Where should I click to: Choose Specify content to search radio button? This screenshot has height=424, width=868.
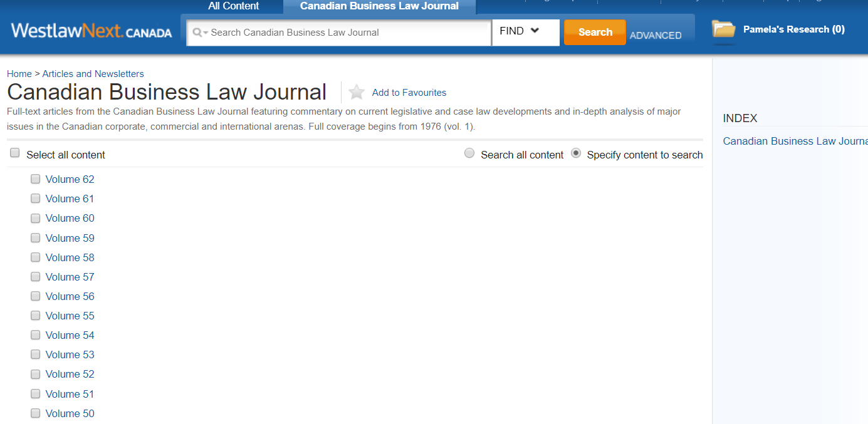(576, 153)
